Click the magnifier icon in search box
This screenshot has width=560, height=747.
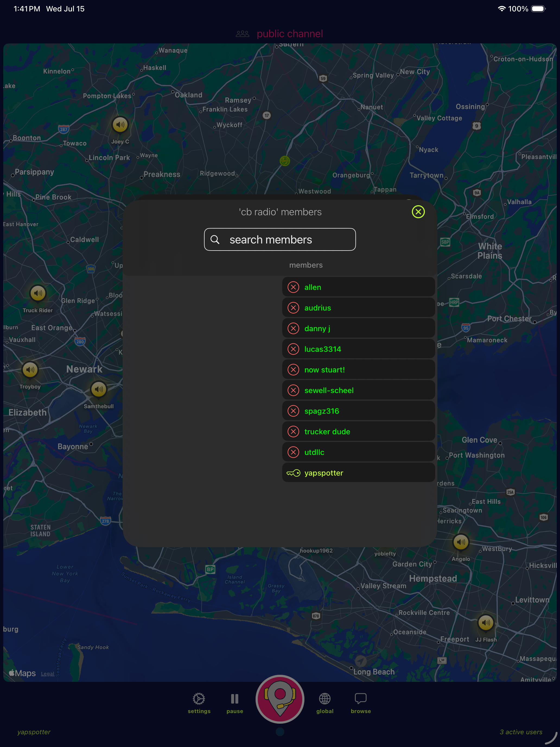click(x=215, y=239)
